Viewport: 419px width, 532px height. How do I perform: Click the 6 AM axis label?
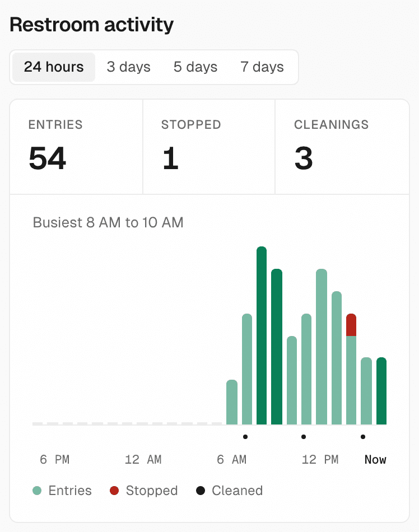click(x=231, y=459)
